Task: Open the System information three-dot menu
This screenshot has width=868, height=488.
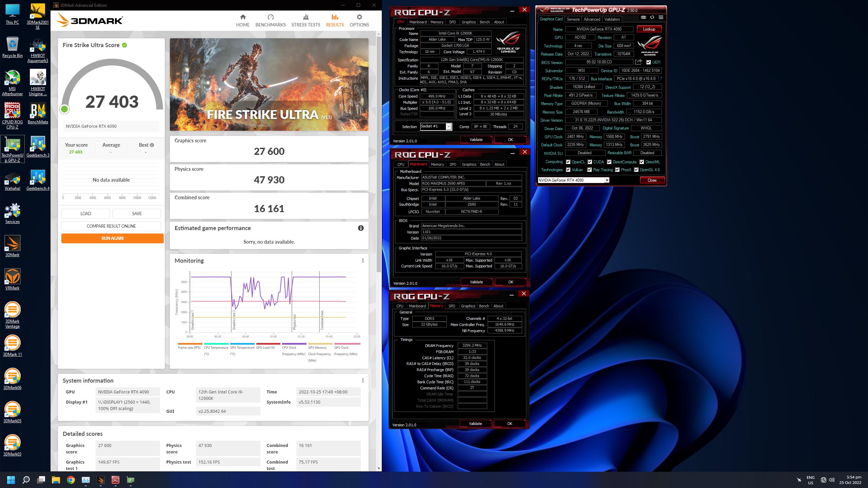Action: coord(363,381)
